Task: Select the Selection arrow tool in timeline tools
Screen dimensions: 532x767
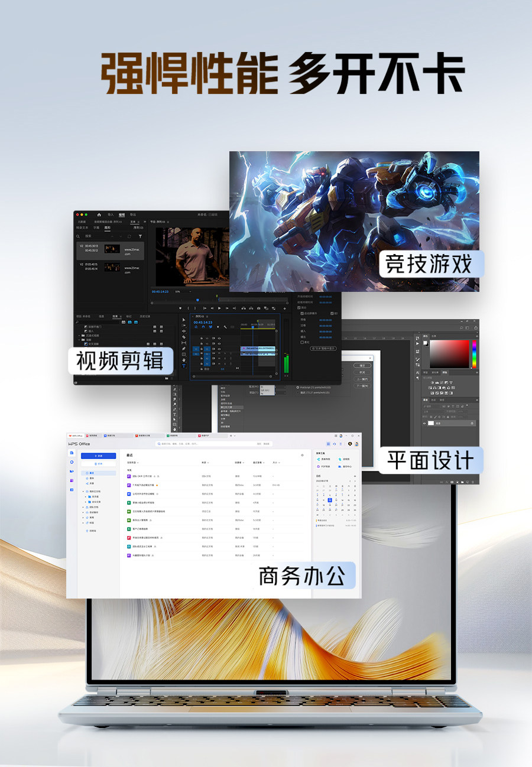Action: (184, 320)
